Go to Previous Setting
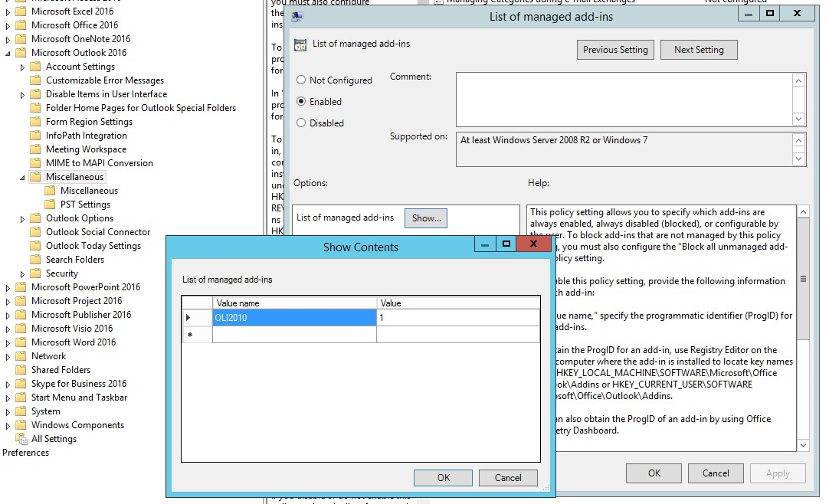 pyautogui.click(x=615, y=50)
